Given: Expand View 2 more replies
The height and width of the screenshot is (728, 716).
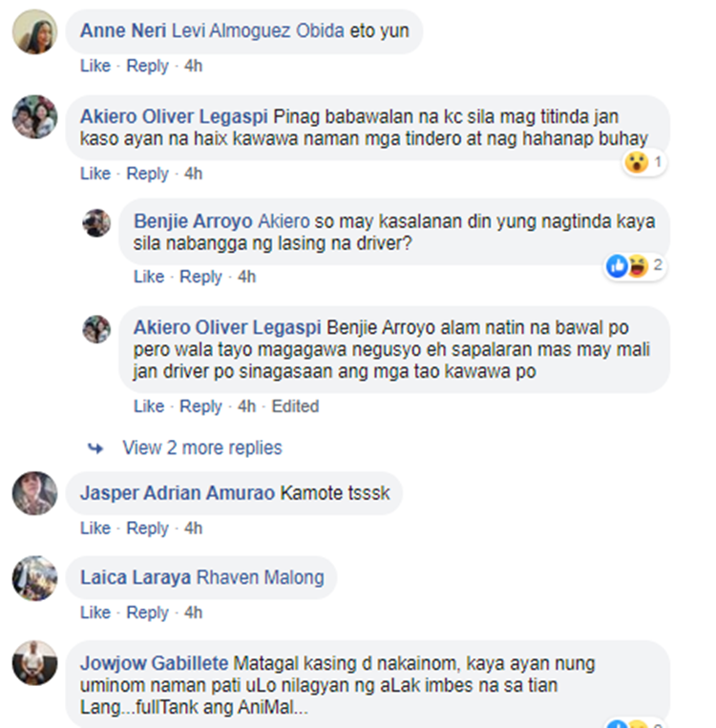Looking at the screenshot, I should [x=202, y=448].
